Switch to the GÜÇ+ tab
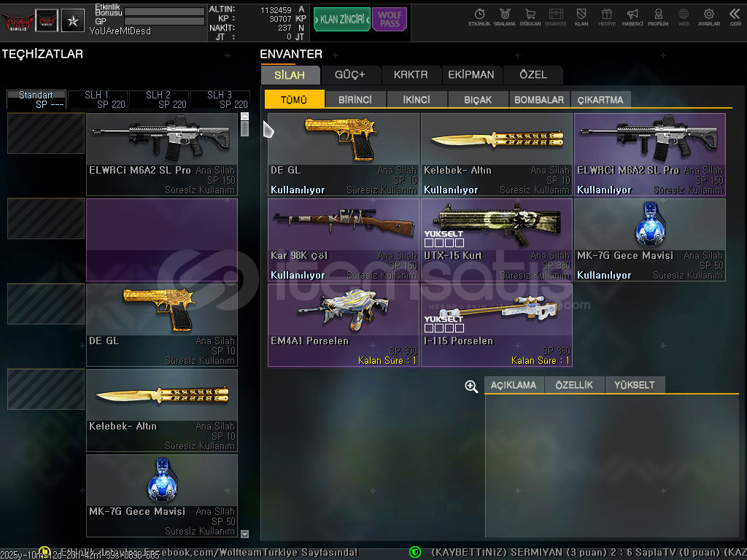The image size is (747, 560). point(349,75)
